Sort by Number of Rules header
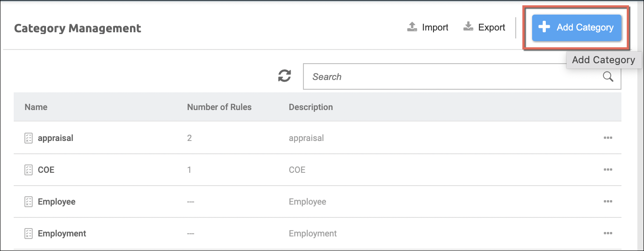 point(219,107)
